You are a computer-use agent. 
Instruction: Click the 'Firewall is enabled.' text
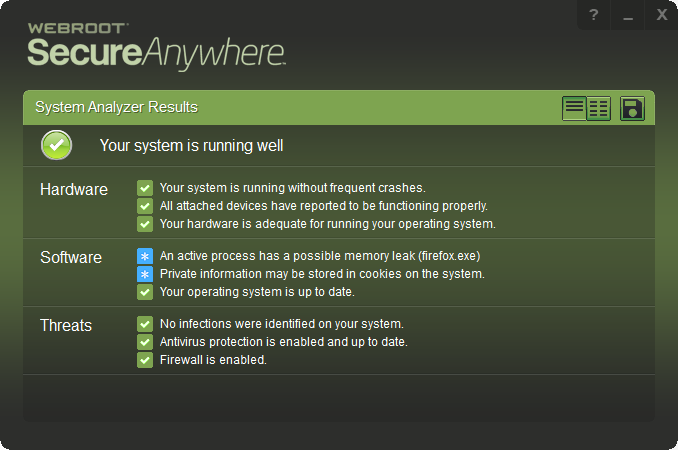[213, 360]
